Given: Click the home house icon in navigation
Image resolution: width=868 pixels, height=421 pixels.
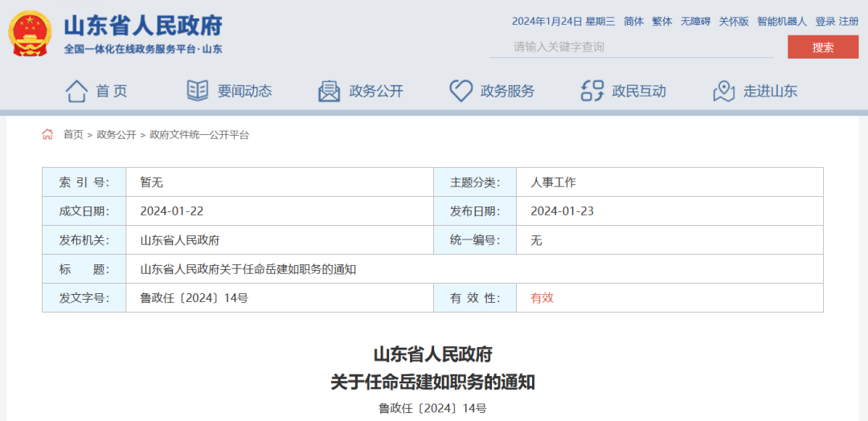Looking at the screenshot, I should [76, 91].
